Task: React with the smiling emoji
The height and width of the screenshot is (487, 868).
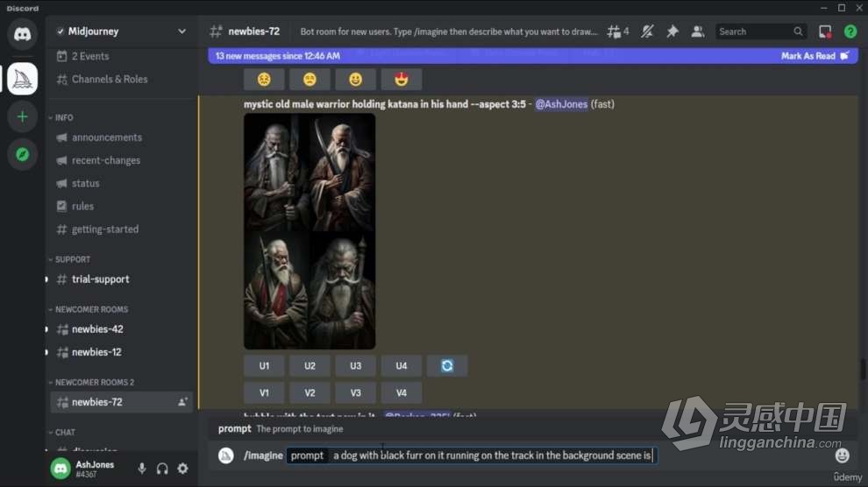Action: (355, 80)
